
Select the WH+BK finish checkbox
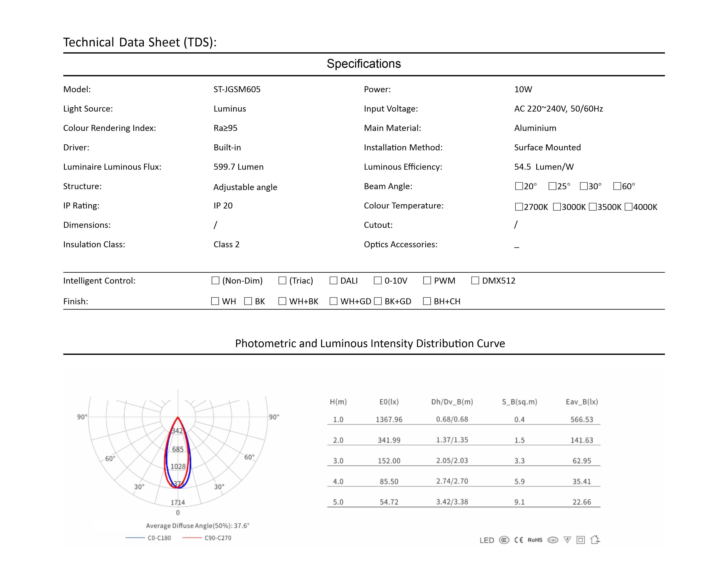282,301
